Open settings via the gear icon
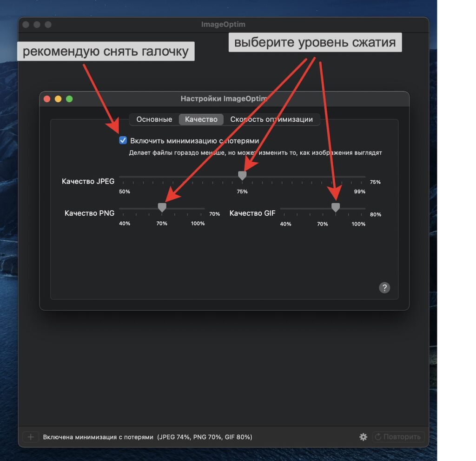Image resolution: width=476 pixels, height=461 pixels. pyautogui.click(x=363, y=437)
